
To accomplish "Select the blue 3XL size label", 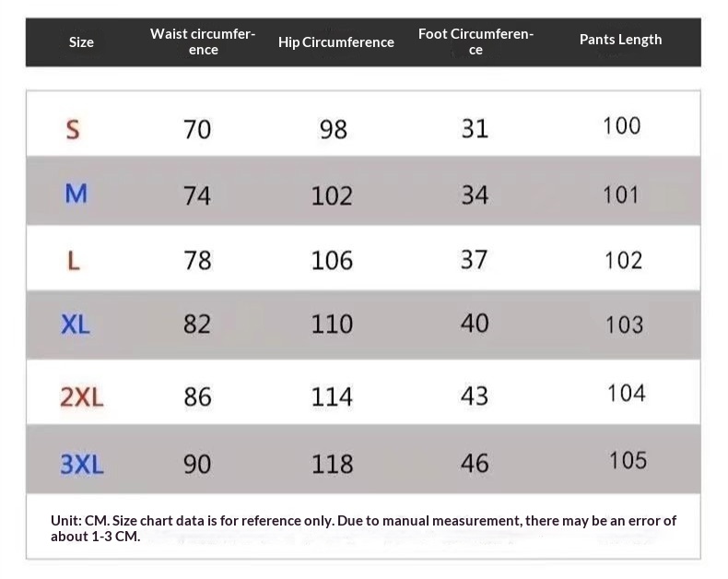I will (x=81, y=464).
